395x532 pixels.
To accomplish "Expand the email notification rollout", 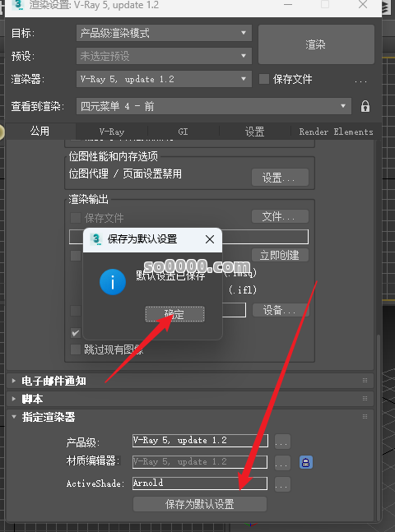I will 14,381.
